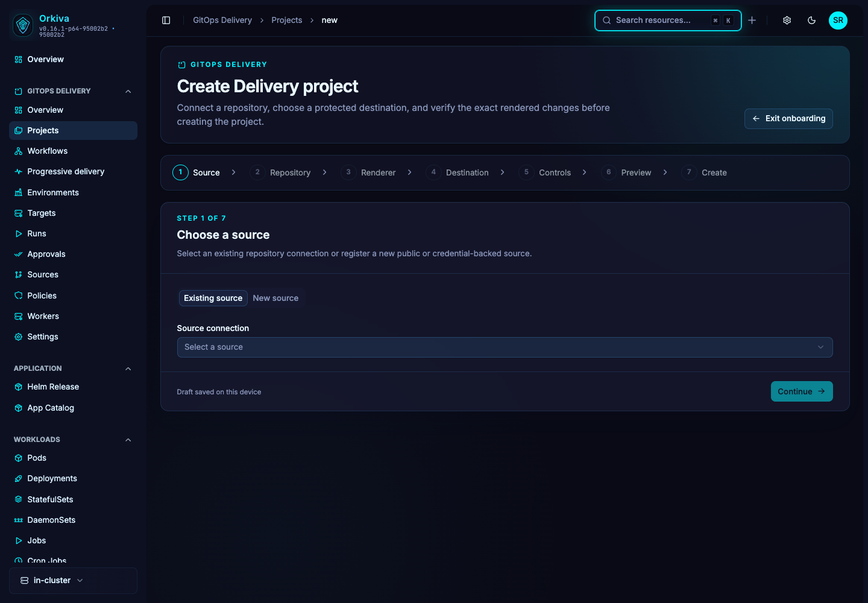Go to step 6 Preview
The image size is (868, 603).
point(626,172)
